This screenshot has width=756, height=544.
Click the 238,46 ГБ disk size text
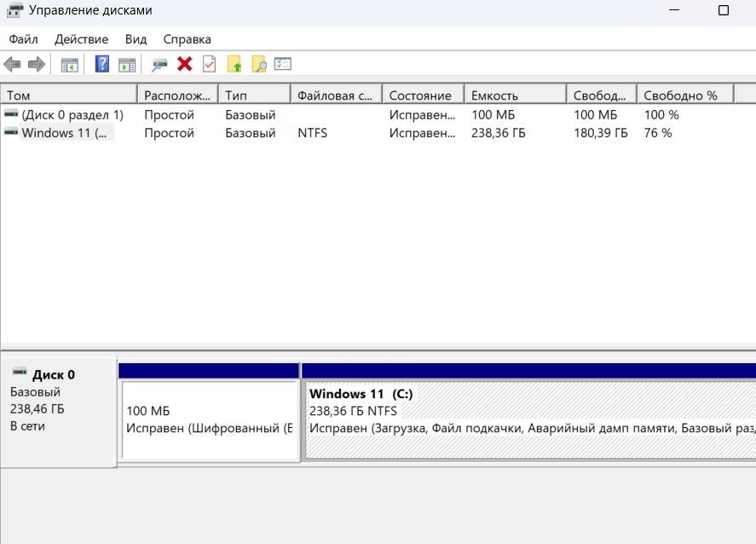pyautogui.click(x=38, y=409)
